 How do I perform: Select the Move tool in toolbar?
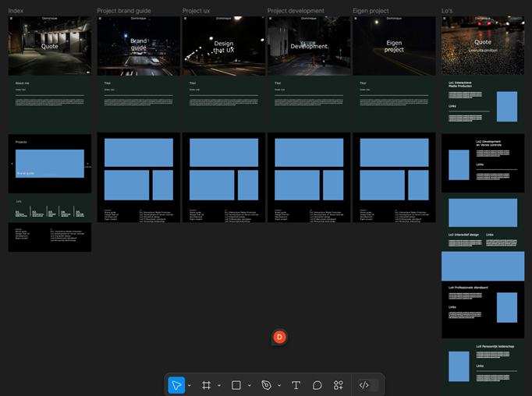tap(176, 385)
